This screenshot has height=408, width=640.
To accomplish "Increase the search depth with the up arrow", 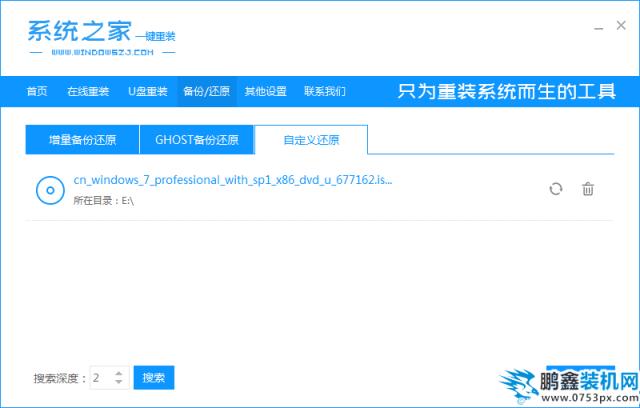I will coord(119,373).
